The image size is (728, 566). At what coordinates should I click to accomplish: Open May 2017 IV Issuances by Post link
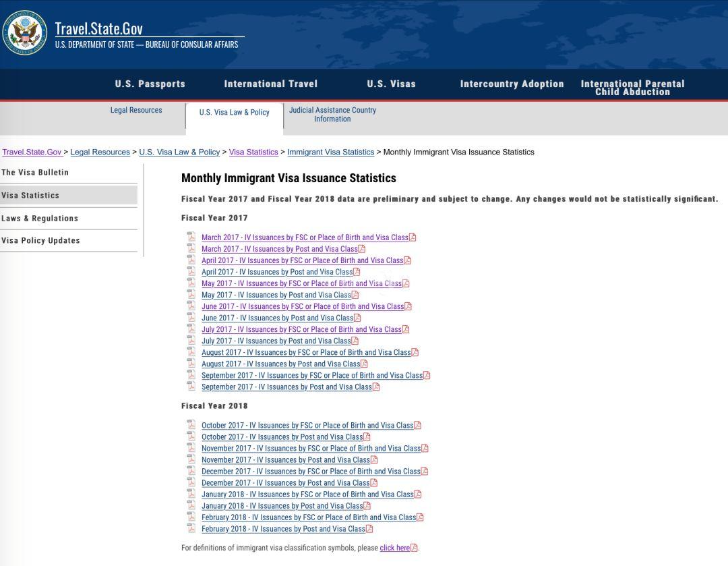point(276,295)
